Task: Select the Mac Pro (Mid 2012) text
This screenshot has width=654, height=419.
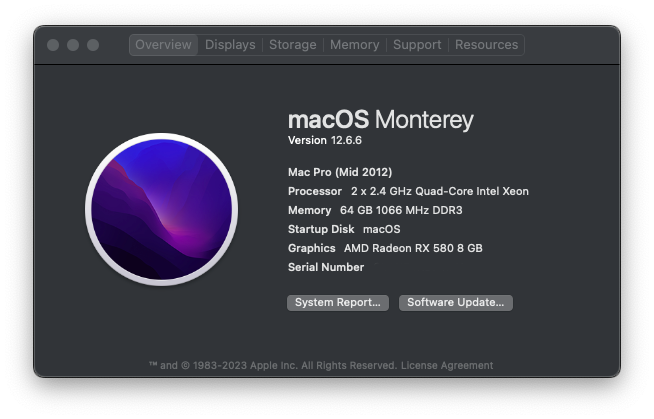Action: [340, 172]
